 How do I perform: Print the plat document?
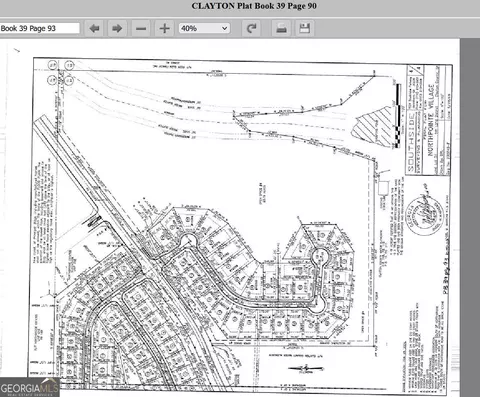pyautogui.click(x=282, y=28)
